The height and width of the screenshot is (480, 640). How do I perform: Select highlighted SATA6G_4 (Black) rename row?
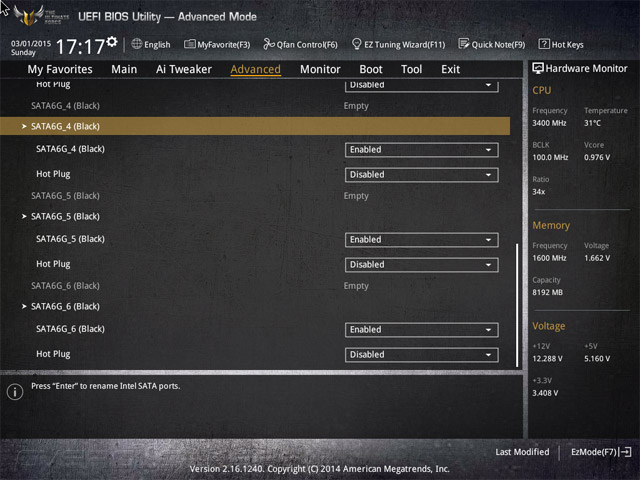click(x=255, y=126)
